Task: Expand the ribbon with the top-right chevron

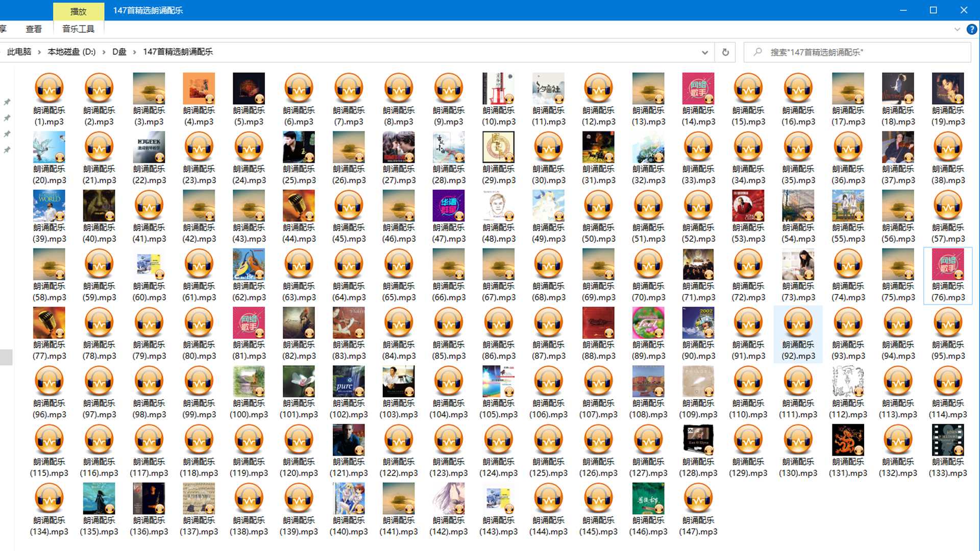Action: [x=957, y=30]
